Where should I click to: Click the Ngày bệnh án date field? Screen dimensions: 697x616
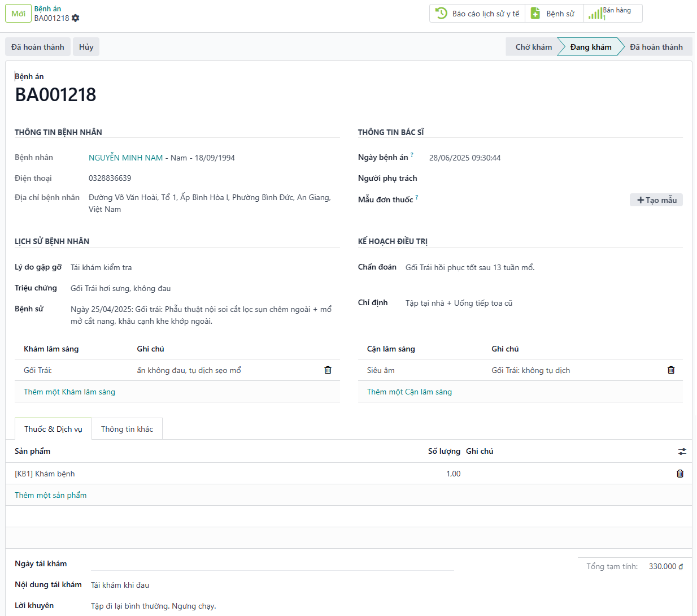coord(556,158)
